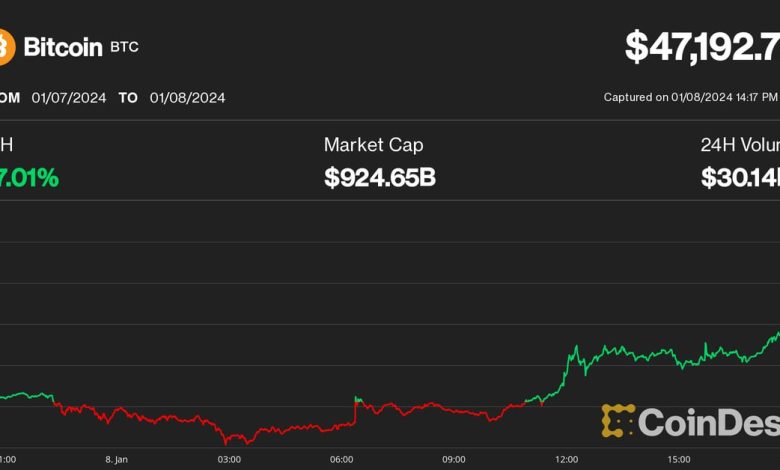The image size is (780, 470).
Task: Click the orange Bitcoin logo icon
Action: [x=6, y=47]
